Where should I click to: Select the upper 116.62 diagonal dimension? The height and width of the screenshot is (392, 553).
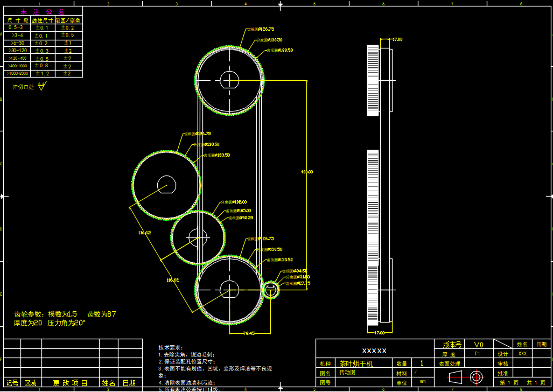145,233
